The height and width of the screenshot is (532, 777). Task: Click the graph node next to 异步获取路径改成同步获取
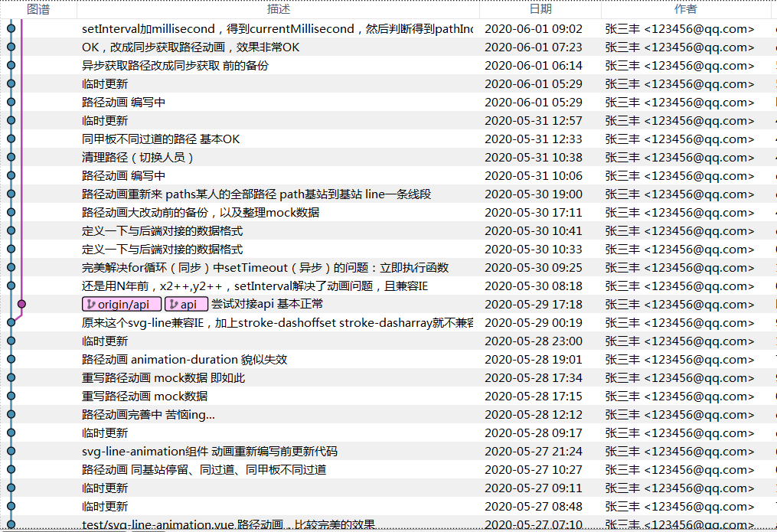pos(11,65)
